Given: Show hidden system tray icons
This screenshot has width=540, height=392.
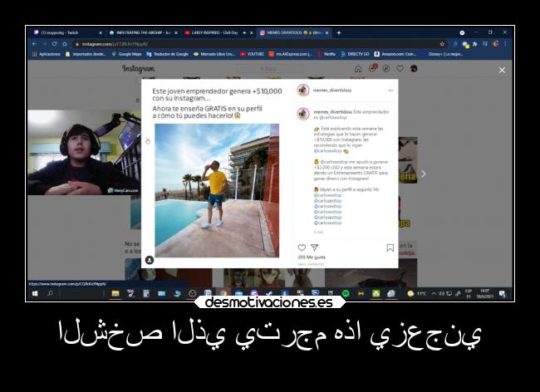Looking at the screenshot, I should pyautogui.click(x=434, y=293).
